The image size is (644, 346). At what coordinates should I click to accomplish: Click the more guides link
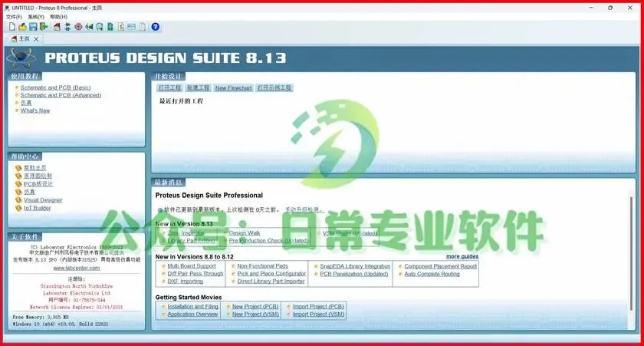coord(462,256)
